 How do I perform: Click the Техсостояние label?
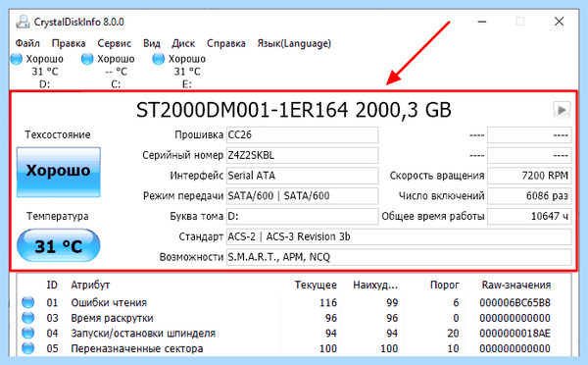(x=58, y=134)
